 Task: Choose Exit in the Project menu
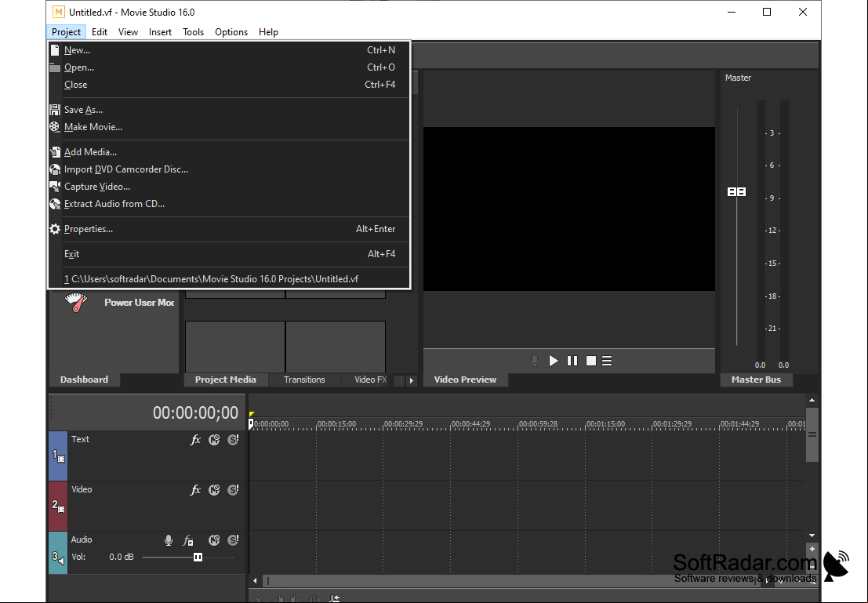coord(229,254)
